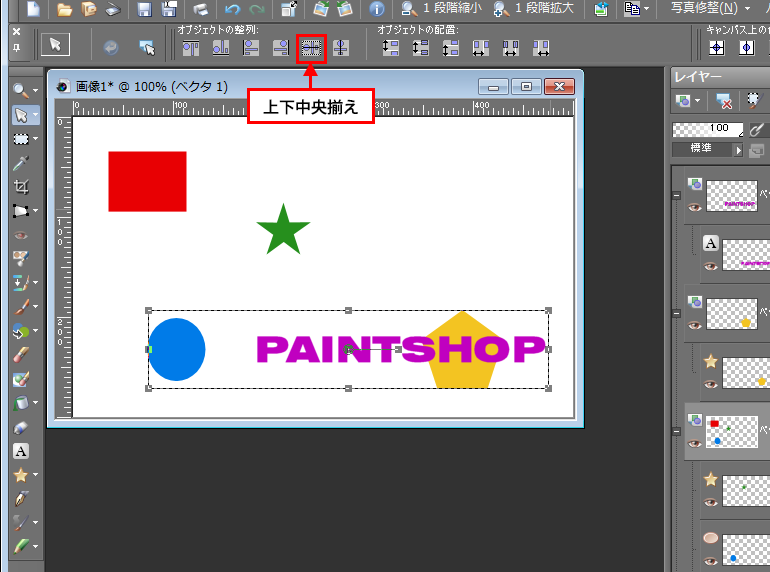The width and height of the screenshot is (770, 572).
Task: Open Zoom tool flyout arrow
Action: coord(35,90)
